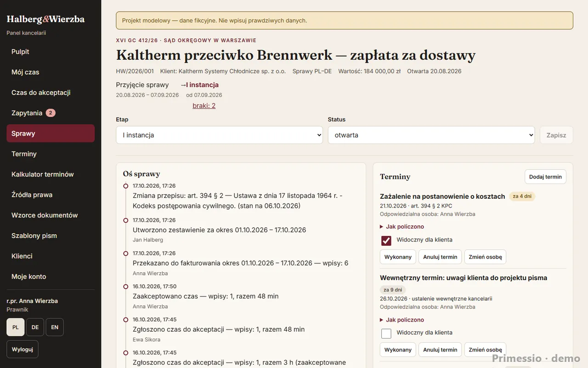The height and width of the screenshot is (368, 588).
Task: Click 'Zaakceptowano czas' timeline entry
Action: tap(206, 296)
